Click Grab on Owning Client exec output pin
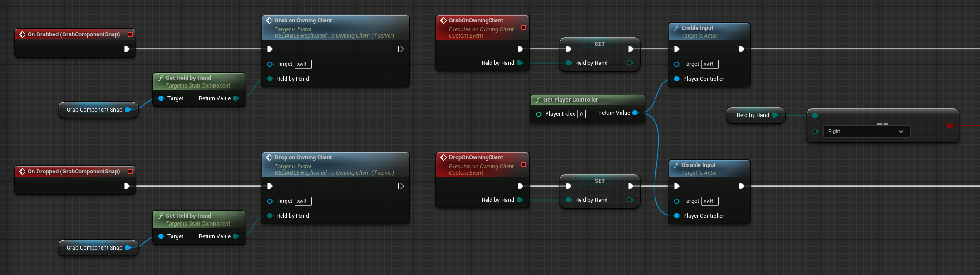The image size is (980, 275). point(400,49)
